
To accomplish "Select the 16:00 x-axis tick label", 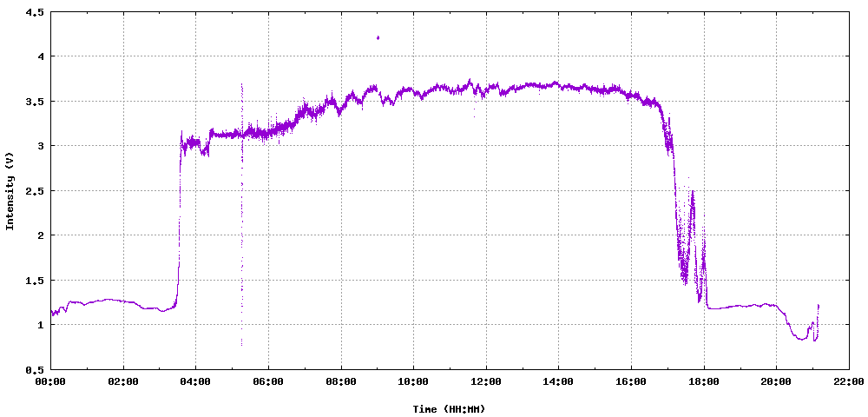I will pyautogui.click(x=631, y=381).
